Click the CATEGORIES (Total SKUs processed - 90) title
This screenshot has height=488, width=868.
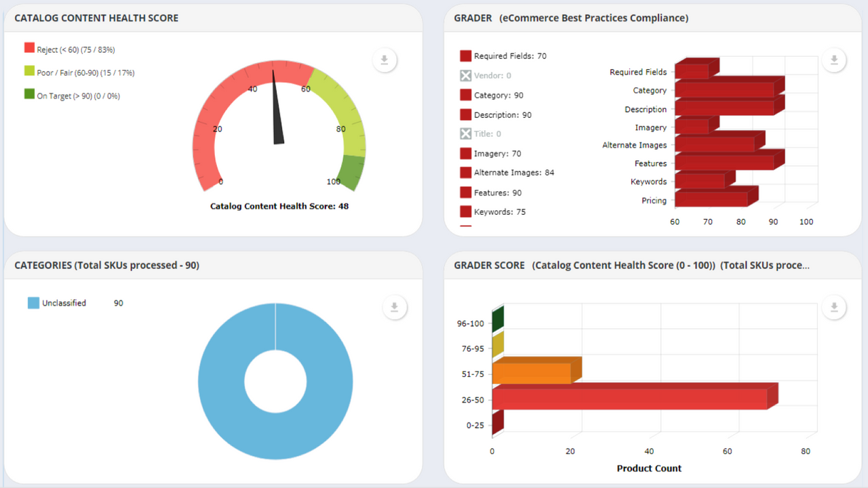coord(106,266)
